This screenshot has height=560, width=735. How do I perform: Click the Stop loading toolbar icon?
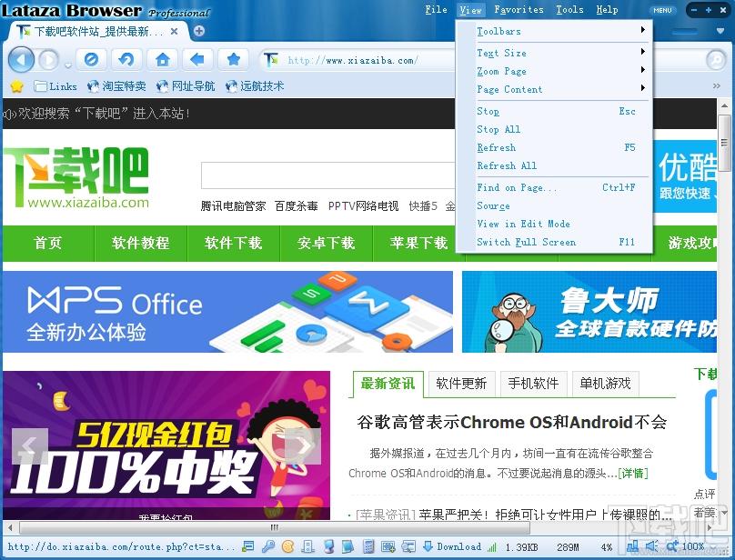[x=92, y=59]
